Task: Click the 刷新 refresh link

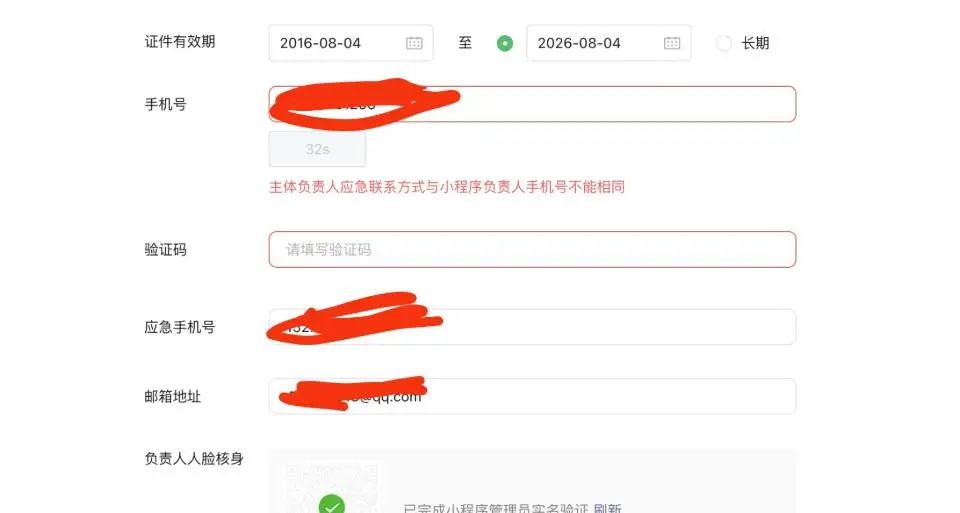Action: point(607,509)
